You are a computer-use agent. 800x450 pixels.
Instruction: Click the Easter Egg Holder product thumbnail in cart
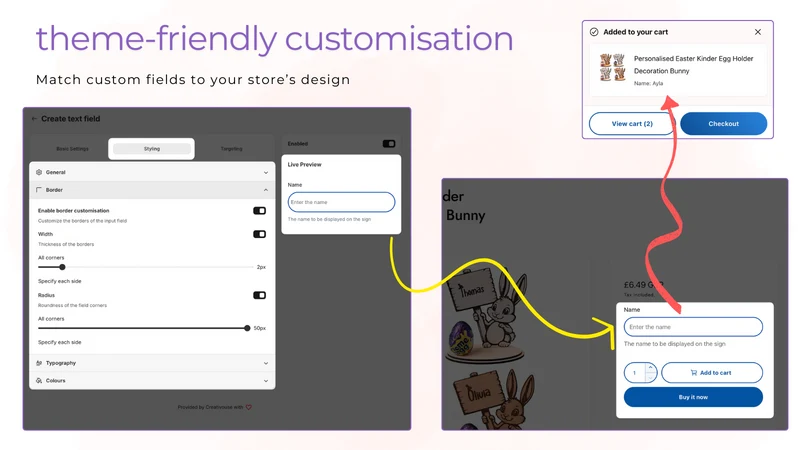point(612,67)
